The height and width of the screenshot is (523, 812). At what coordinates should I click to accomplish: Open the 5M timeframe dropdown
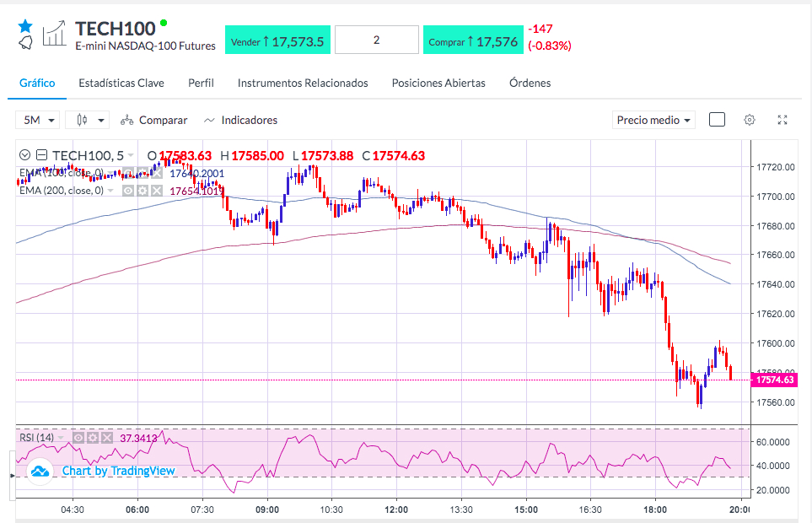pyautogui.click(x=38, y=120)
